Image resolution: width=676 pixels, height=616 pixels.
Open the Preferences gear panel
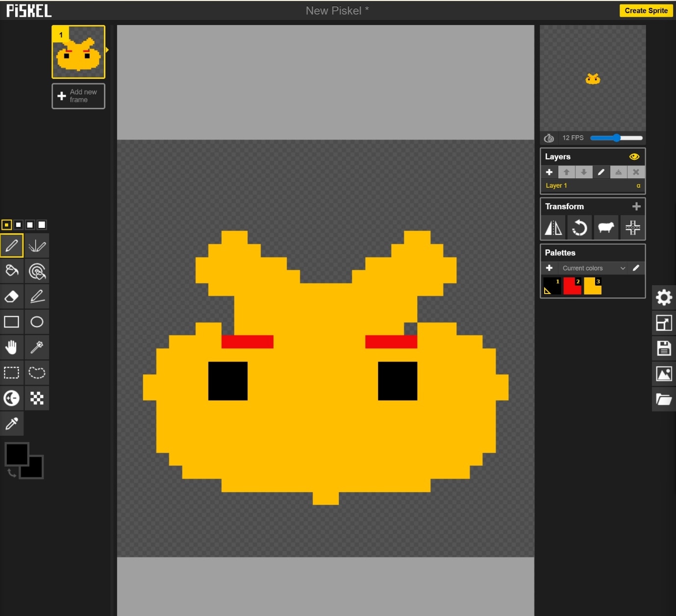(664, 297)
